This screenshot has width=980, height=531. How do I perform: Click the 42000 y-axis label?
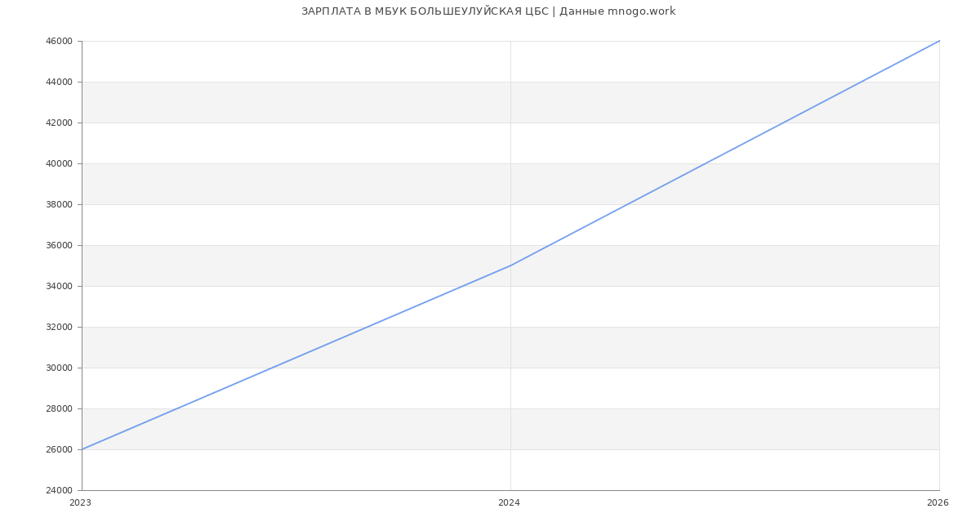point(59,123)
